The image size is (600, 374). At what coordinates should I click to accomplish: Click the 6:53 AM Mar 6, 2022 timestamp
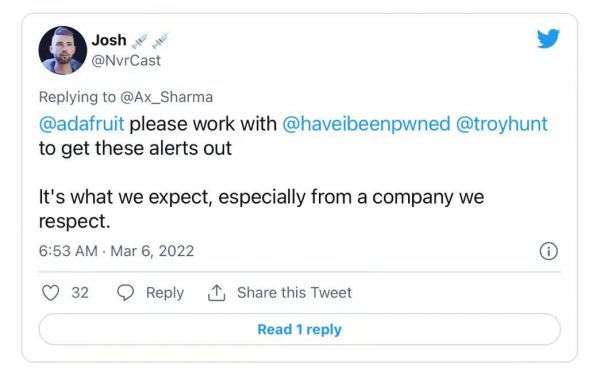pyautogui.click(x=116, y=251)
